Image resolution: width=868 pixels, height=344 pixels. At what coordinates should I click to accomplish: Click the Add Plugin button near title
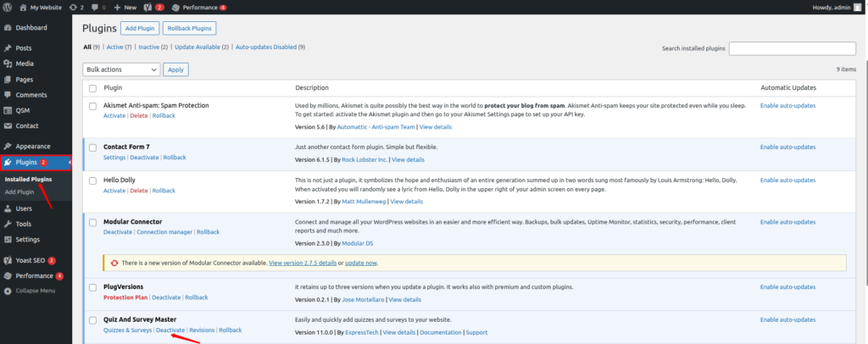coord(141,28)
